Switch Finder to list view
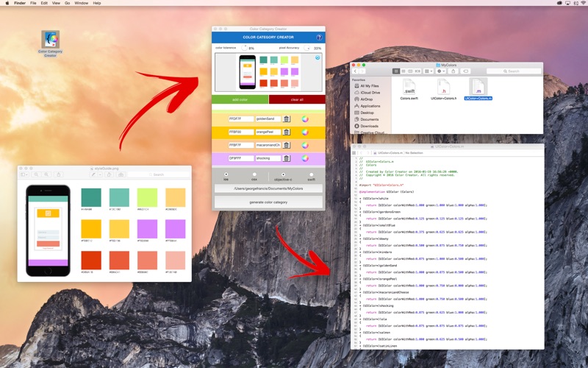588x368 pixels. 403,71
